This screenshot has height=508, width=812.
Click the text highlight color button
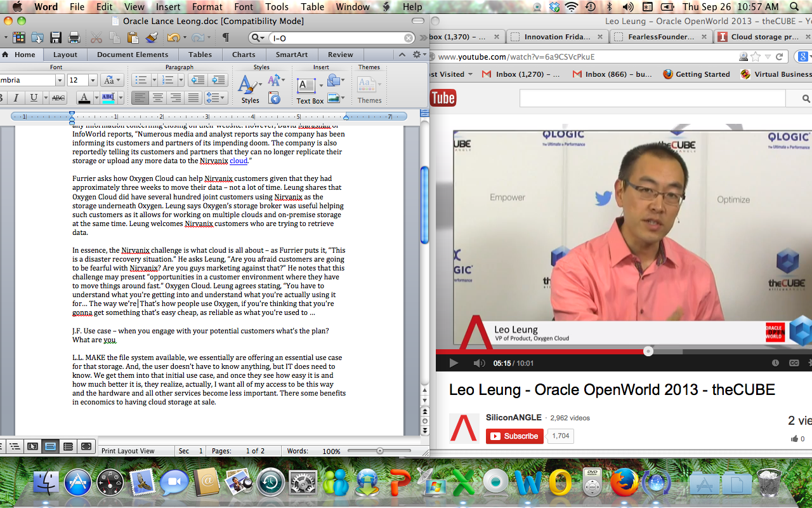click(108, 98)
